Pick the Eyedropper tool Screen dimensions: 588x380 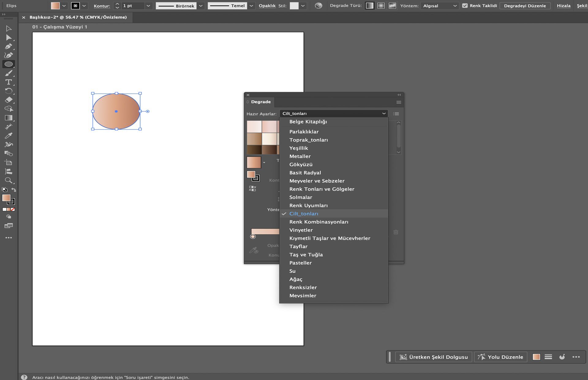tap(8, 135)
